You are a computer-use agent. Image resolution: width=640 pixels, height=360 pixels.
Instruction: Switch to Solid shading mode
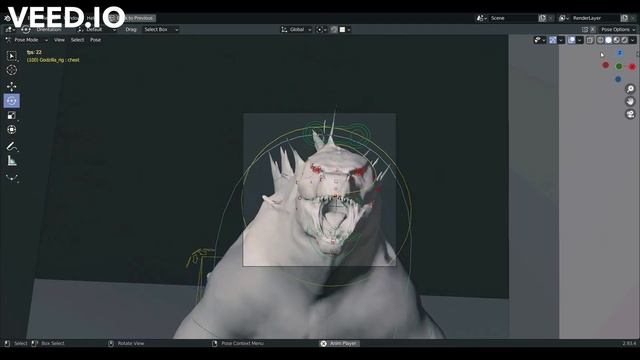(609, 40)
